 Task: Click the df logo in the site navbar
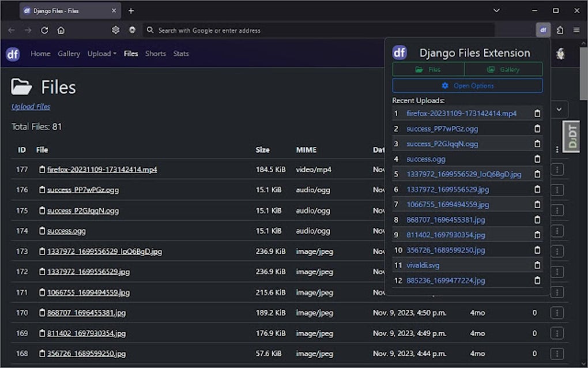12,54
